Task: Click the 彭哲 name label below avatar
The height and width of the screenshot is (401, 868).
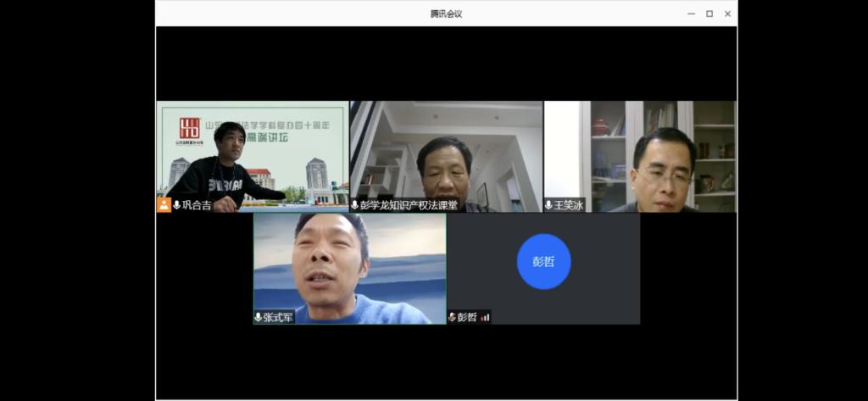Action: point(467,317)
